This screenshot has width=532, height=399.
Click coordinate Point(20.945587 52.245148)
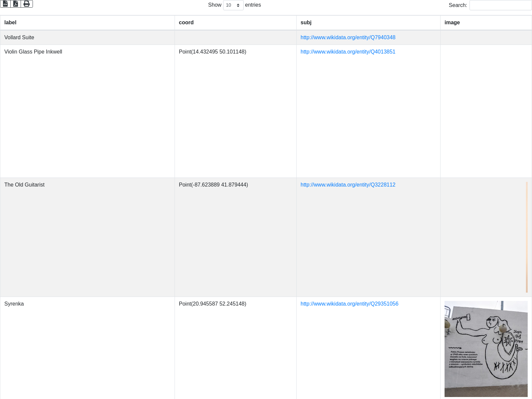click(212, 304)
